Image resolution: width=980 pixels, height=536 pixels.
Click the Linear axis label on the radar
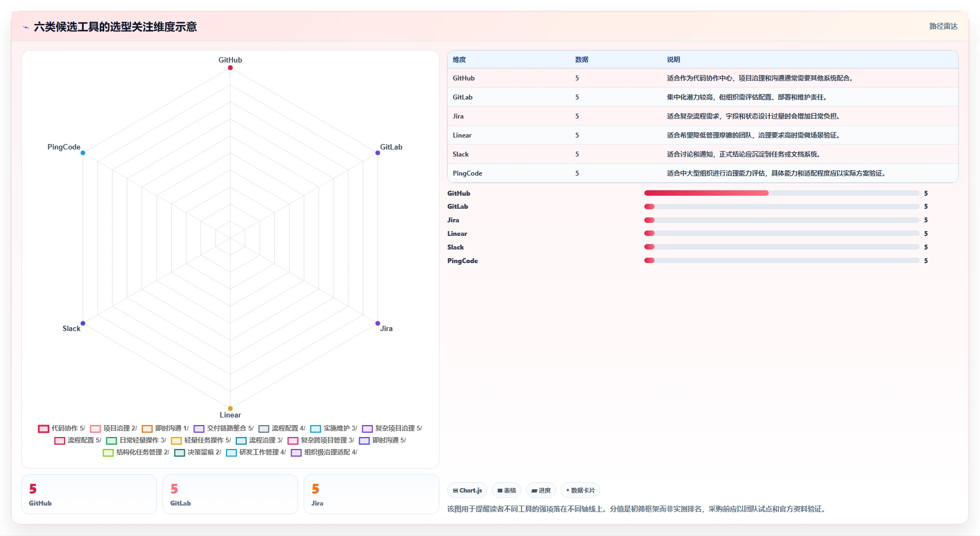(x=230, y=415)
